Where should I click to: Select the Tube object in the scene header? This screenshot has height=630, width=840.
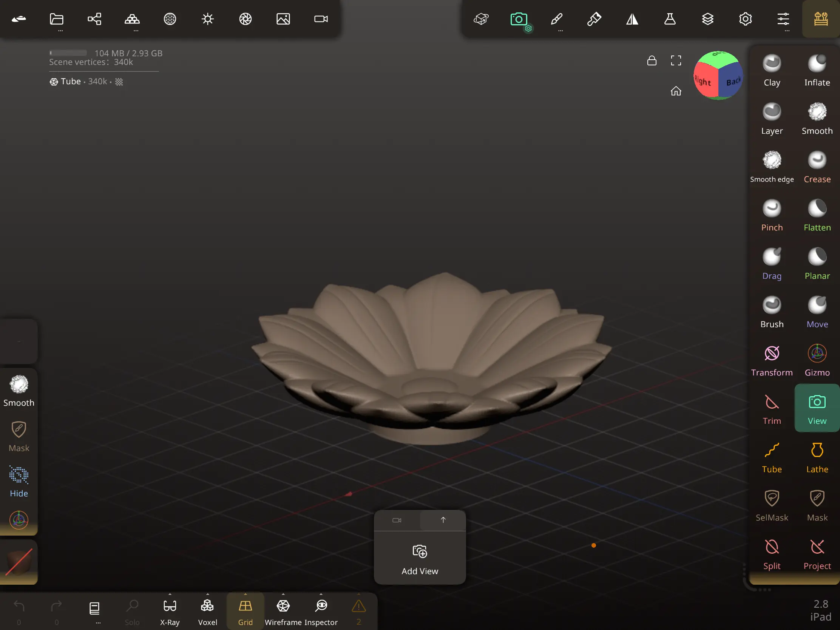[x=71, y=81]
